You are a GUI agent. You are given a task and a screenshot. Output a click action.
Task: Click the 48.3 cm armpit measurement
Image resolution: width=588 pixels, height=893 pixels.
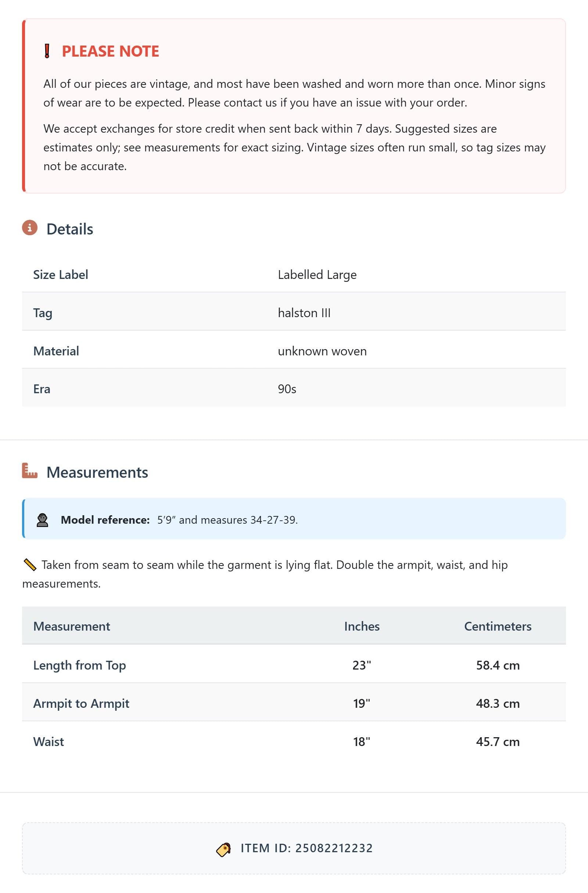(498, 703)
